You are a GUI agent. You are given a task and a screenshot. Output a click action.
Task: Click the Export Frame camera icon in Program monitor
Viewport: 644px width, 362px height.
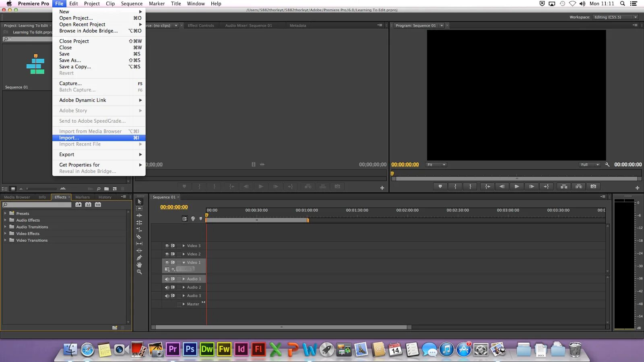(593, 187)
